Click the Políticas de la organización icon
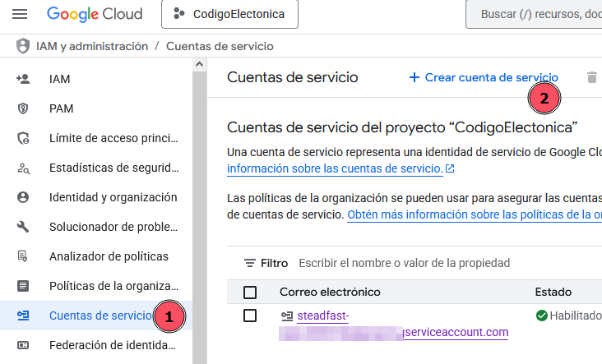 [x=23, y=286]
